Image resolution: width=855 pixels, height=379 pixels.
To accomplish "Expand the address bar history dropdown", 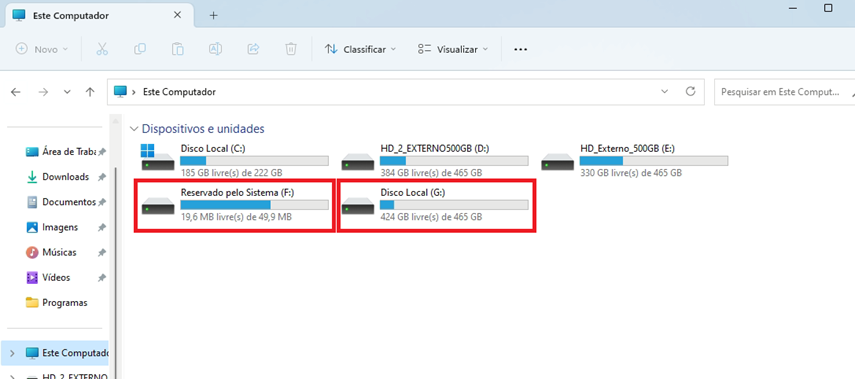I will pyautogui.click(x=664, y=92).
